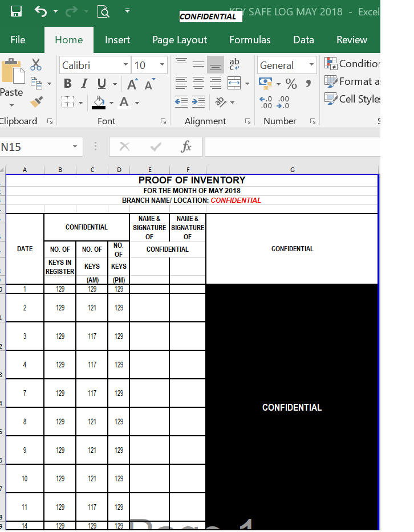Open Conditional Formatting menu

pyautogui.click(x=352, y=64)
